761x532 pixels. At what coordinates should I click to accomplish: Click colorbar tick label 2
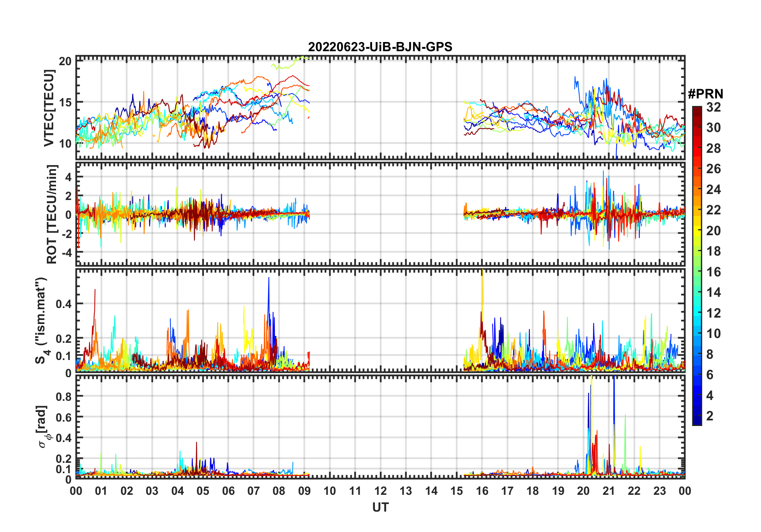pyautogui.click(x=710, y=416)
